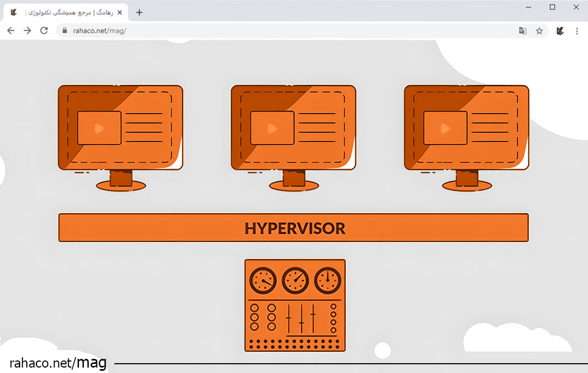Click the rahaco.net/mag watermark text
The width and height of the screenshot is (588, 373).
pos(58,363)
